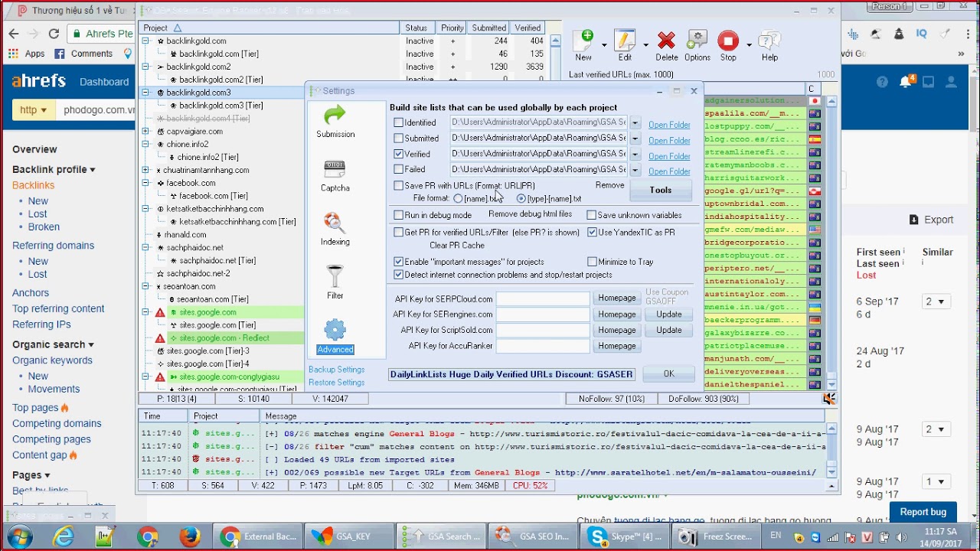This screenshot has width=980, height=551.
Task: Open the ahrefs http protocol dropdown
Action: click(33, 110)
